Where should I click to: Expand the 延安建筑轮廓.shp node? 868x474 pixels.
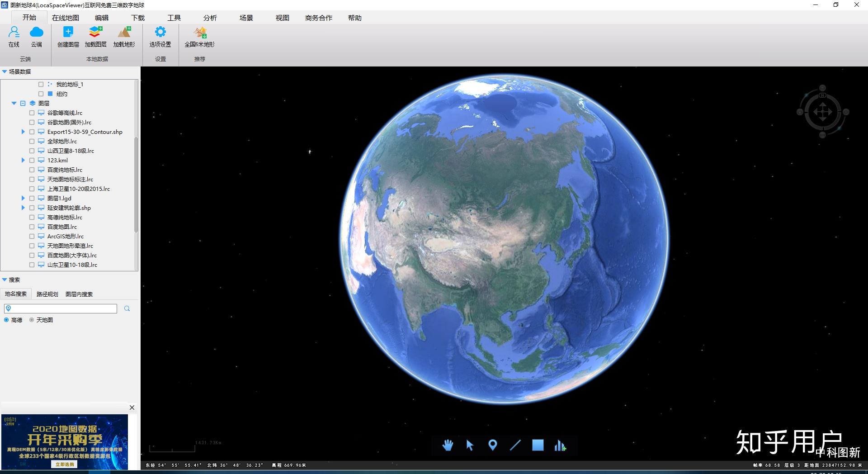point(23,208)
